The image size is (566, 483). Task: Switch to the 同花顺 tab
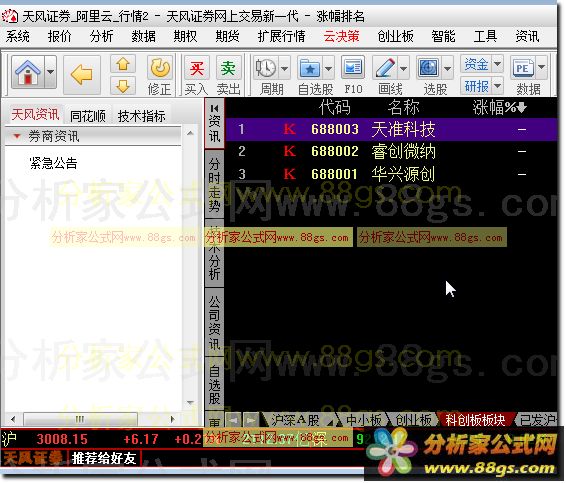88,116
